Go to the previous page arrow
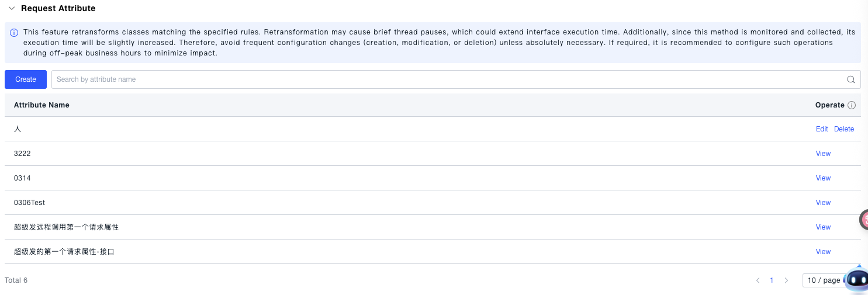 [758, 280]
